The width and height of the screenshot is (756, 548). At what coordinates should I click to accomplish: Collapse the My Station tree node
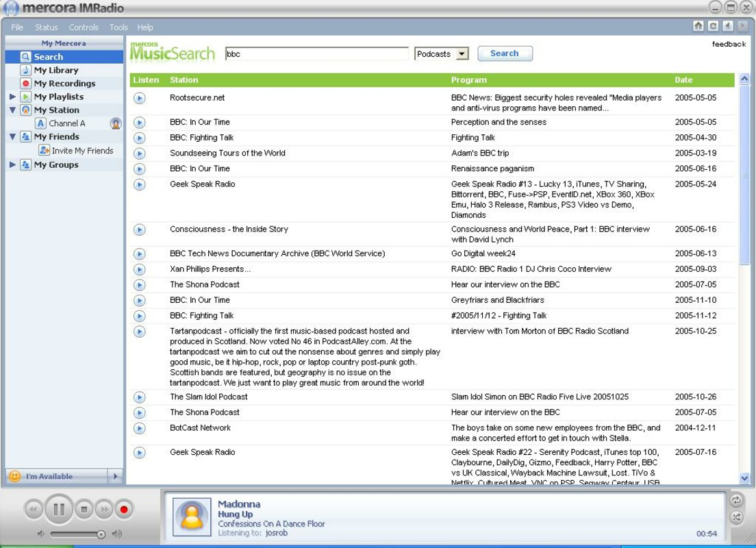pyautogui.click(x=12, y=110)
